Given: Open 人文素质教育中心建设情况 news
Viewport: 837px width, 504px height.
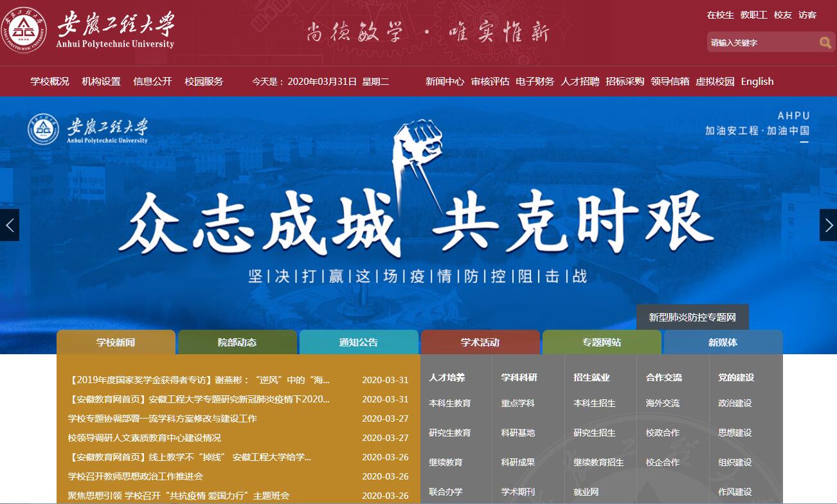Looking at the screenshot, I should tap(144, 438).
